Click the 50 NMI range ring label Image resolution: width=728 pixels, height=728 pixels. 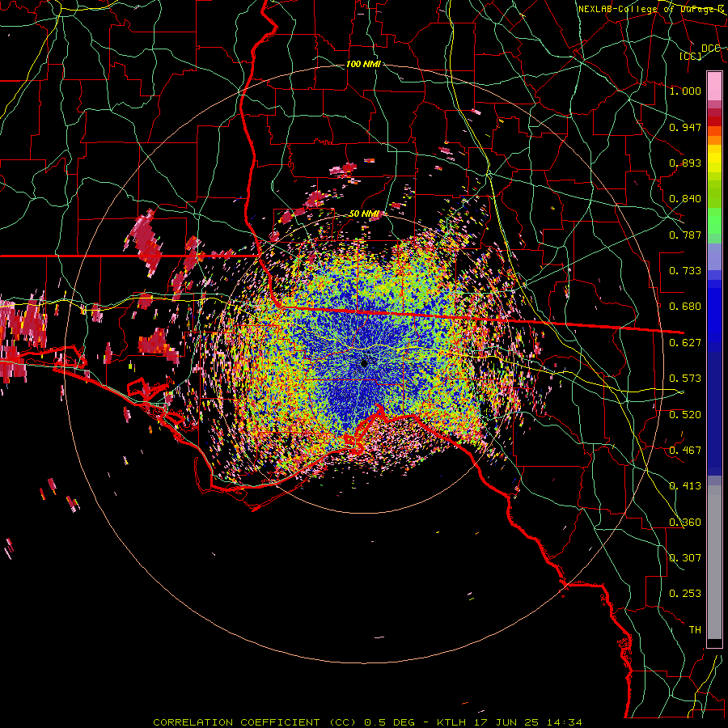click(x=364, y=214)
